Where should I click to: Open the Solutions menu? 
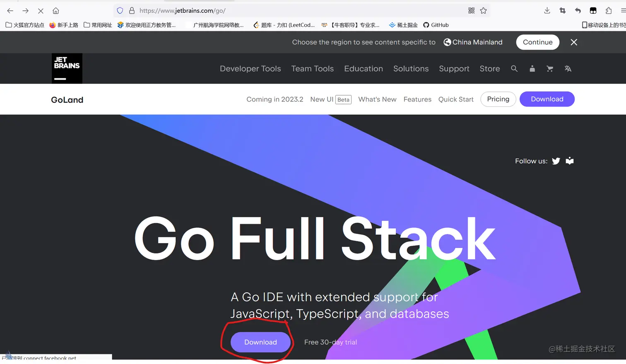click(x=411, y=69)
